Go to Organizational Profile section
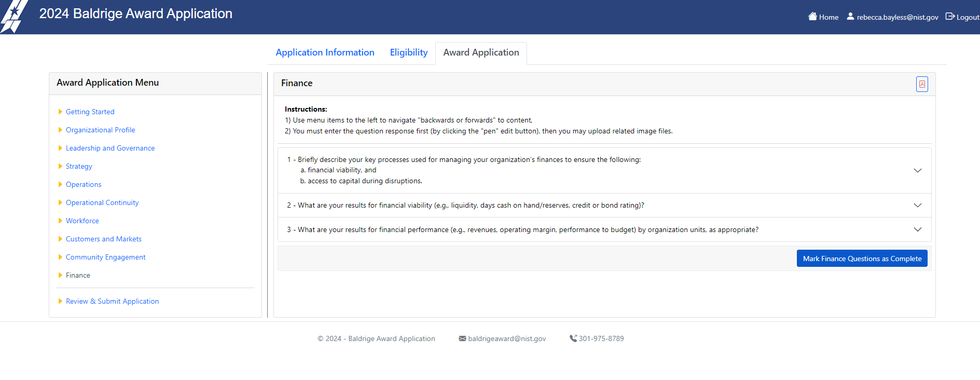980x380 pixels. click(x=100, y=130)
